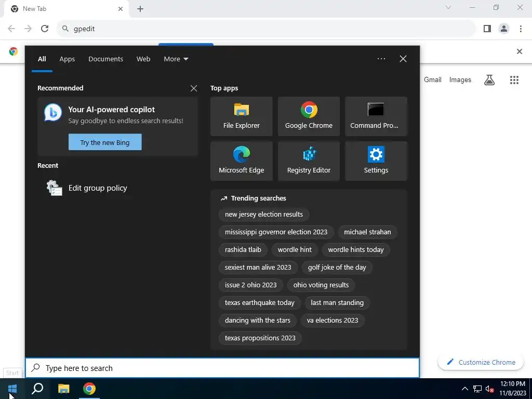This screenshot has height=399, width=532.
Task: Open File Explorer from the taskbar
Action: point(63,389)
